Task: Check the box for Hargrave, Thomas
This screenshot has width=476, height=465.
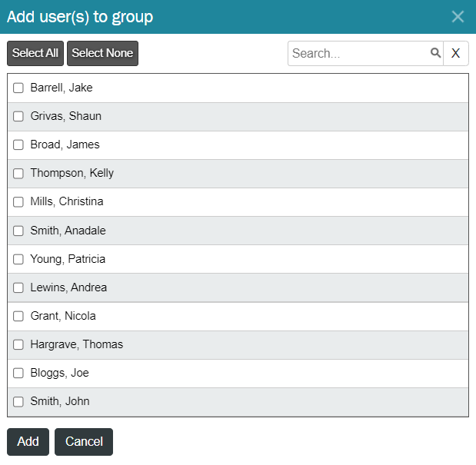Action: click(x=18, y=344)
